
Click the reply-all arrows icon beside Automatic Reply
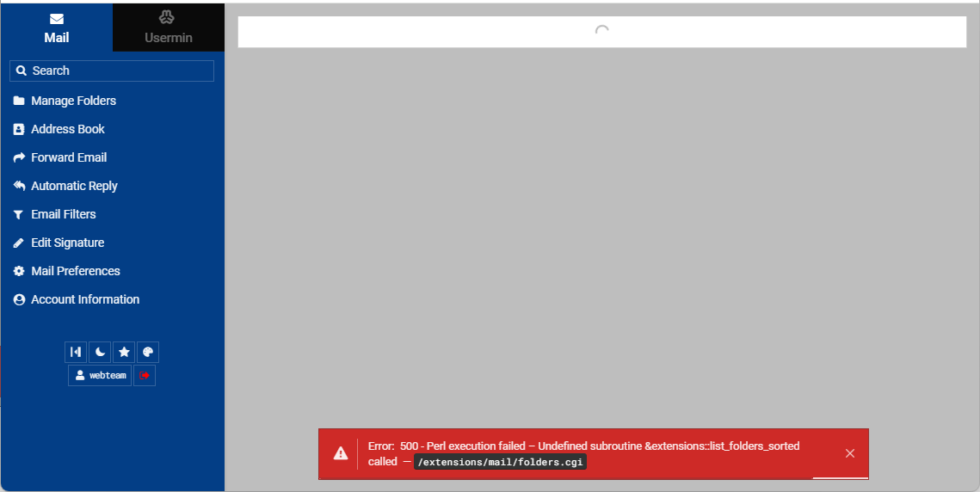coord(19,186)
